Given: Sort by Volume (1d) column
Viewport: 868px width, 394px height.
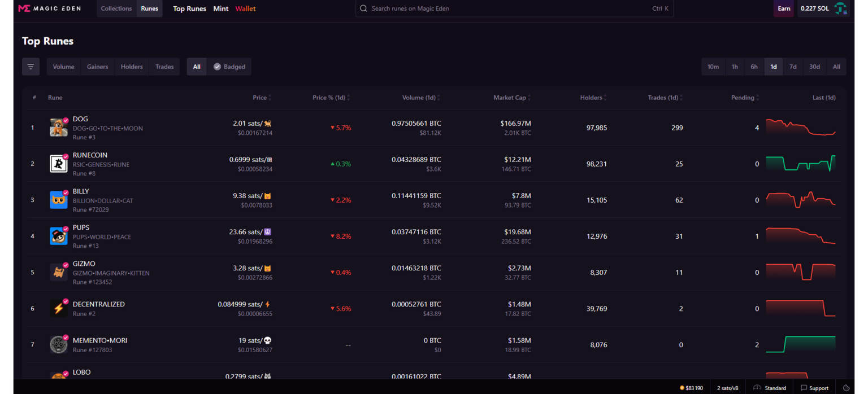Looking at the screenshot, I should coord(421,98).
